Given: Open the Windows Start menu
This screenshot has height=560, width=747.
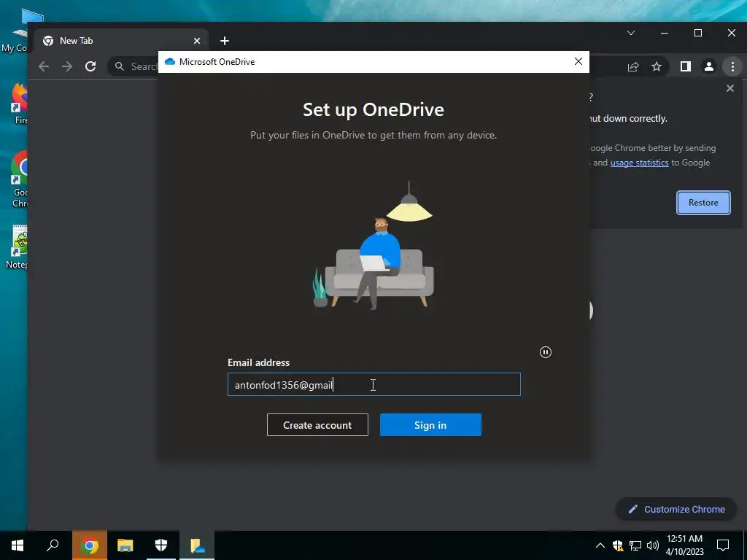Looking at the screenshot, I should [x=18, y=545].
